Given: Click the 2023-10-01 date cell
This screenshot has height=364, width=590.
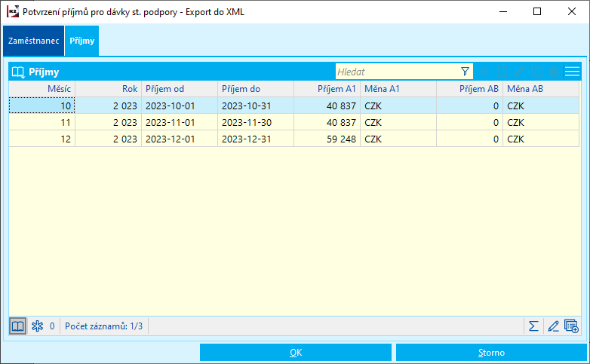Looking at the screenshot, I should [180, 106].
